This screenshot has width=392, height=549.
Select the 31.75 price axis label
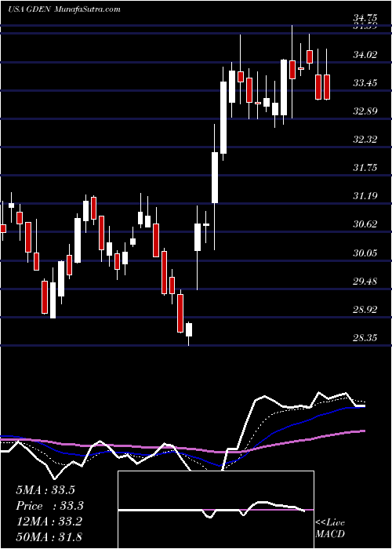365,168
